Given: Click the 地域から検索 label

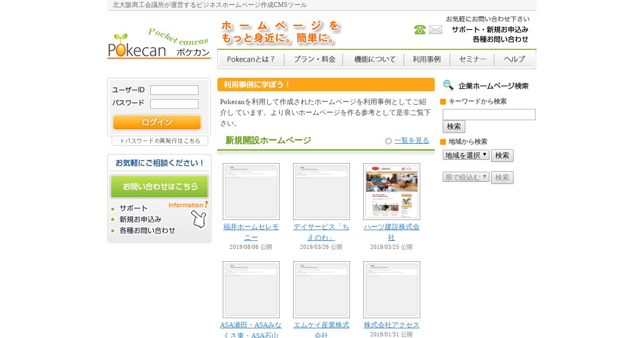Looking at the screenshot, I should [468, 142].
